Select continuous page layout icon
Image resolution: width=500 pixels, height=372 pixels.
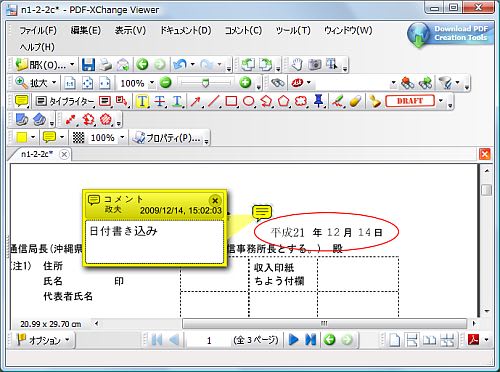pos(412,340)
